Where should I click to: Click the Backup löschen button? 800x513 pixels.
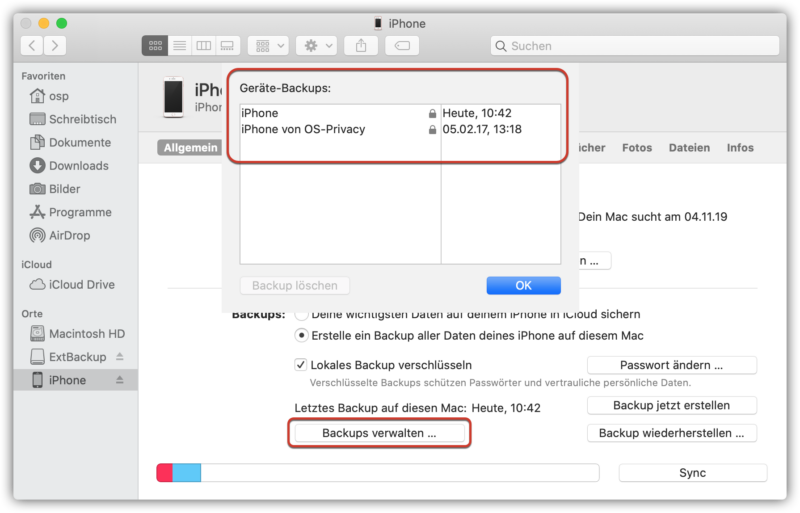pyautogui.click(x=295, y=285)
